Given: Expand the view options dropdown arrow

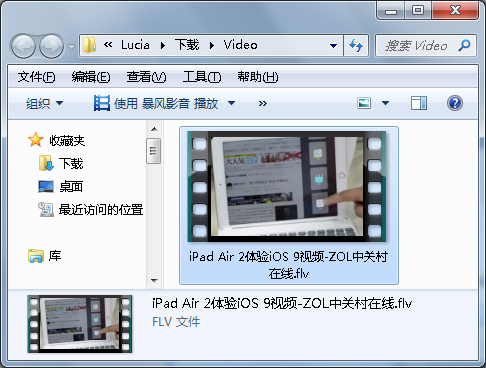Looking at the screenshot, I should [385, 103].
